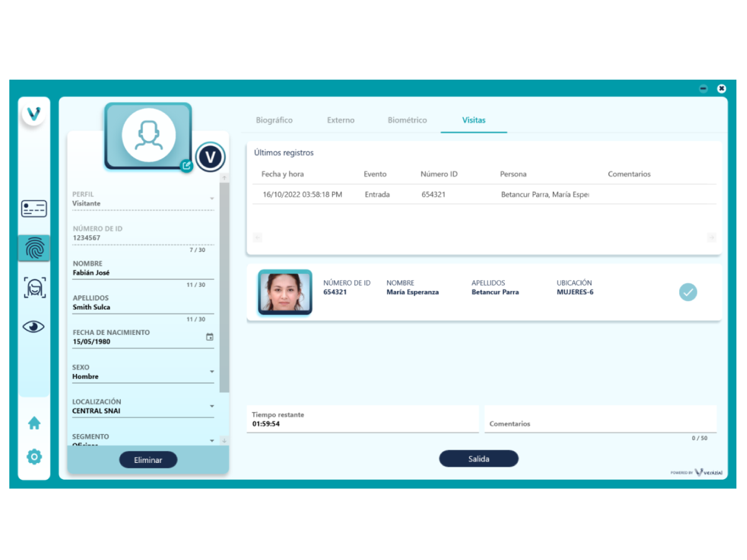Click the form vertical scrollbar
This screenshot has width=747, height=560.
[224, 287]
